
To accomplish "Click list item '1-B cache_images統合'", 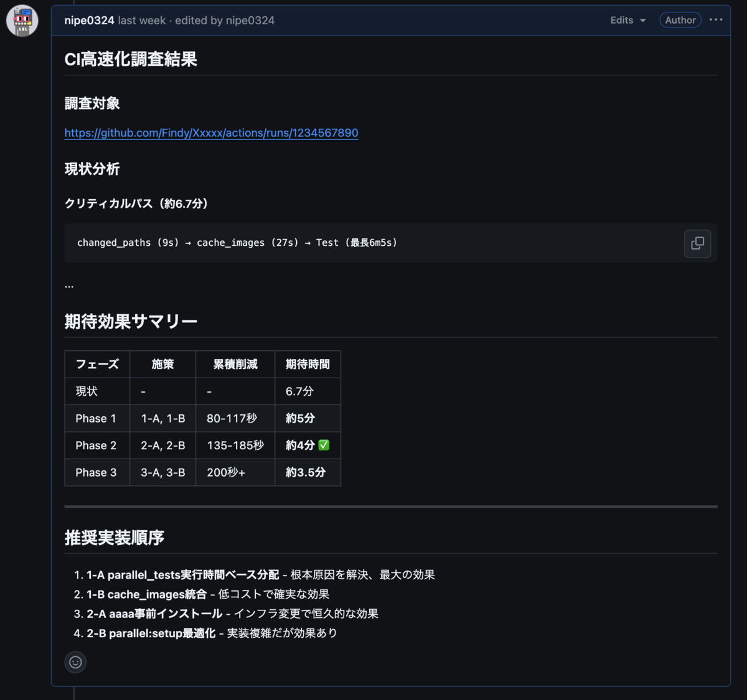I will (146, 594).
